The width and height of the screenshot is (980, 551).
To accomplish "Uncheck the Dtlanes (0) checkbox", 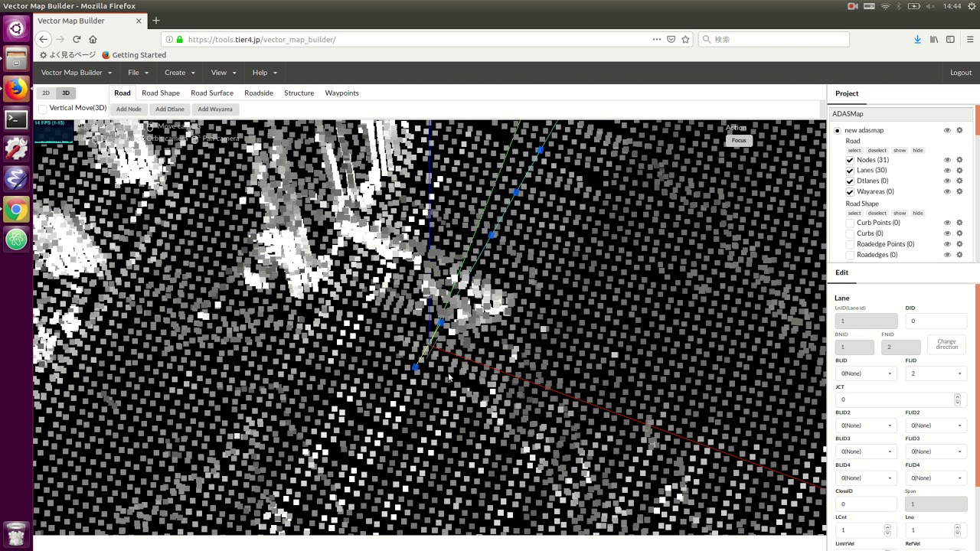I will [x=850, y=181].
